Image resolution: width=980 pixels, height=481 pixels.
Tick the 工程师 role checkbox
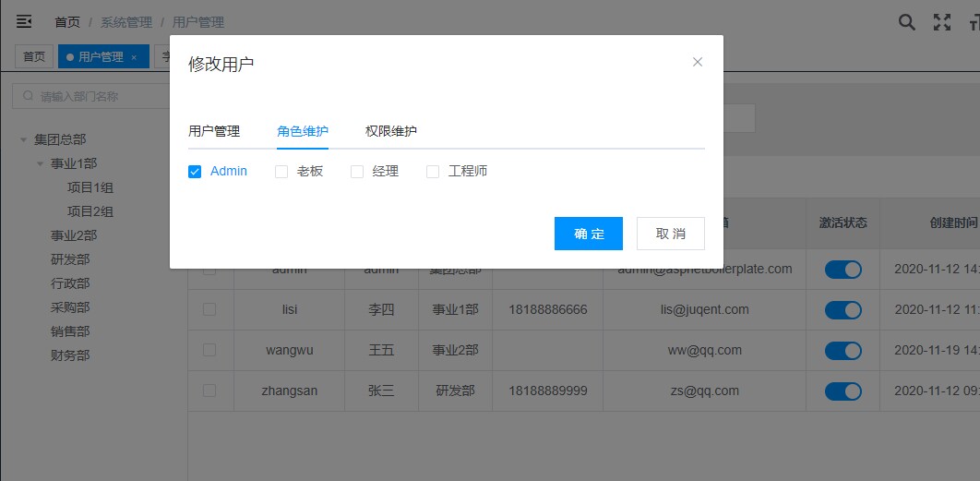tap(433, 172)
